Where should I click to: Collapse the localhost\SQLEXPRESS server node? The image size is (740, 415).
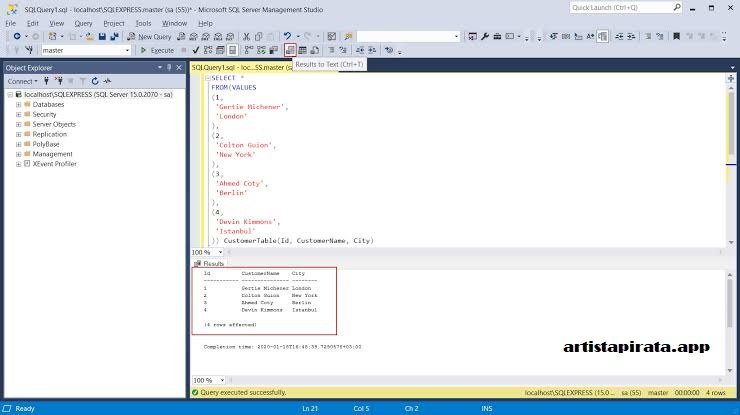click(x=10, y=94)
